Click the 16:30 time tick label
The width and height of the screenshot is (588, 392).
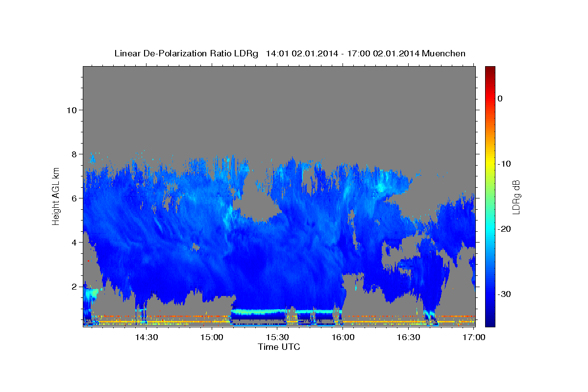[408, 337]
